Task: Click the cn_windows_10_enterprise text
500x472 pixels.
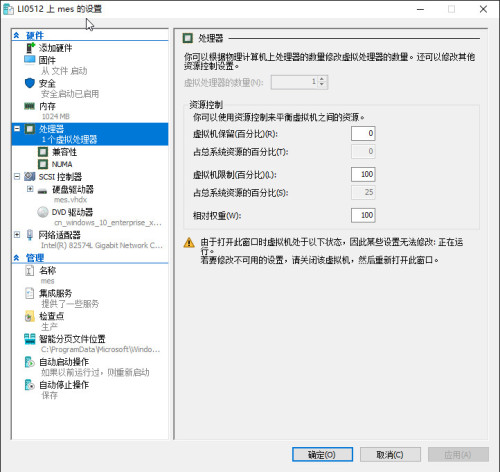Action: (x=108, y=223)
